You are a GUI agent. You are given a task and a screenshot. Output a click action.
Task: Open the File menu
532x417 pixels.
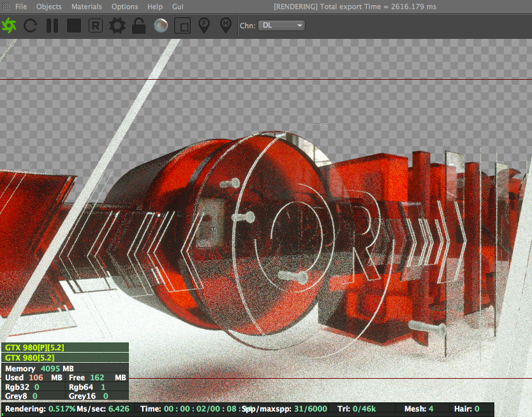coord(21,6)
